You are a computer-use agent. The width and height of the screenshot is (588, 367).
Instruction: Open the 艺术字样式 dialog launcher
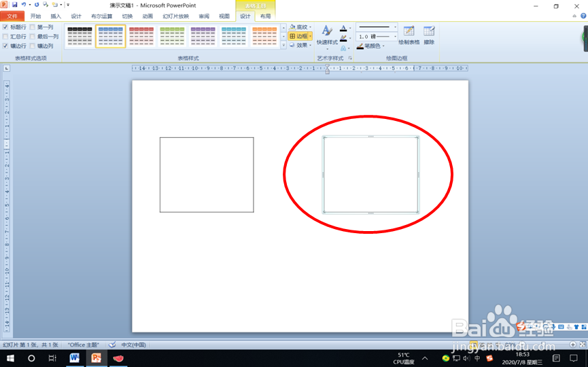pos(350,58)
